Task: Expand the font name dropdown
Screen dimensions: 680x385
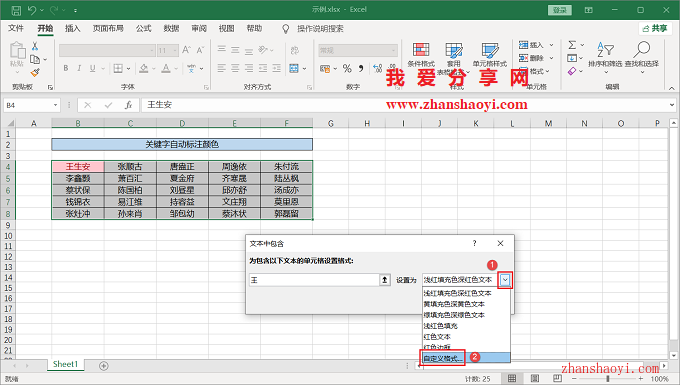Action: click(x=152, y=50)
